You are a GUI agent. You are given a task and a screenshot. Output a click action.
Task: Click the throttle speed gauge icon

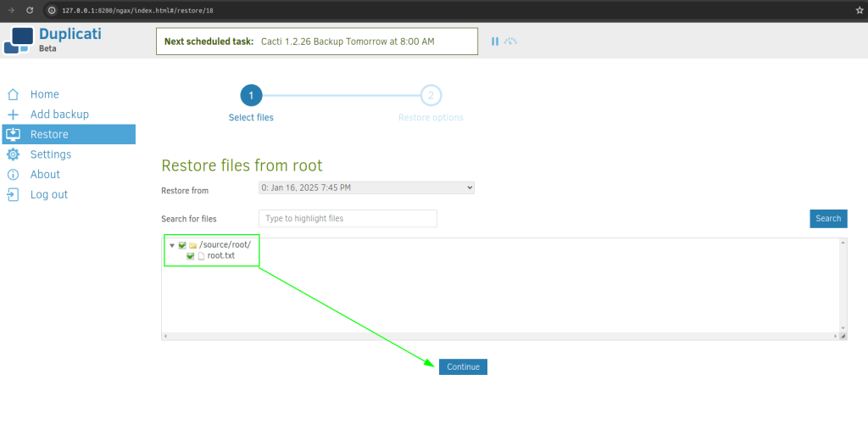tap(510, 42)
